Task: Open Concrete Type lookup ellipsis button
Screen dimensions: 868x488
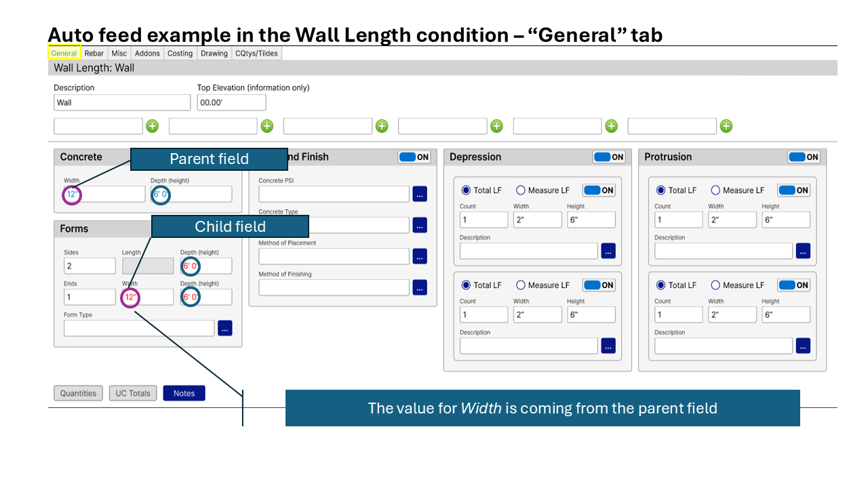Action: pyautogui.click(x=420, y=225)
